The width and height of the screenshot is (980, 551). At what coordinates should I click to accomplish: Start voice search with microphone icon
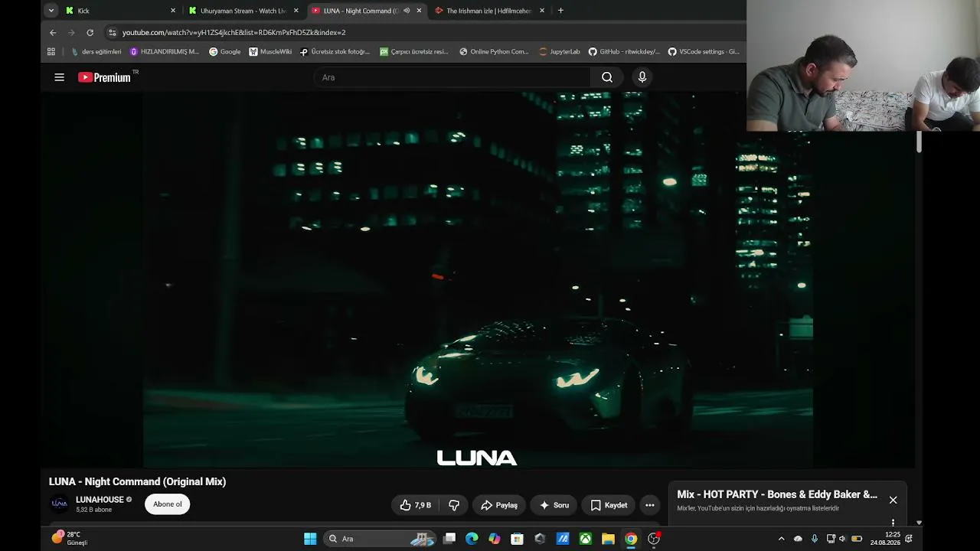[642, 77]
